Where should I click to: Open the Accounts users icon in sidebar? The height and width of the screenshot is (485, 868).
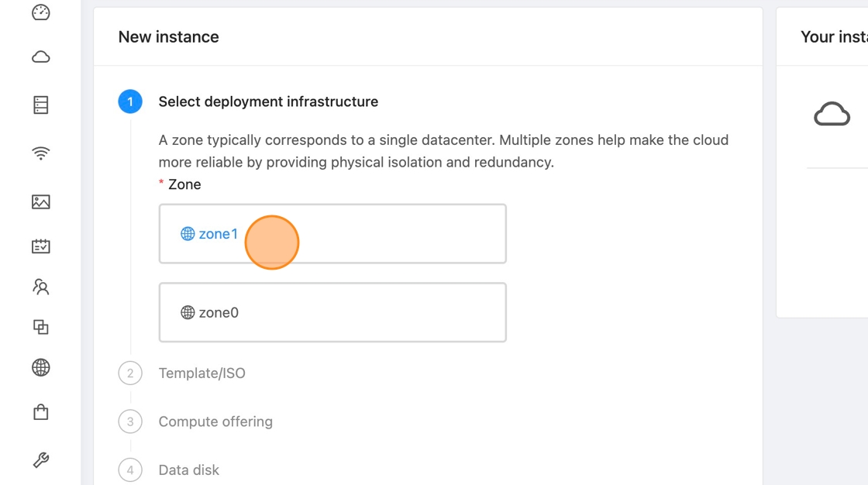(41, 287)
